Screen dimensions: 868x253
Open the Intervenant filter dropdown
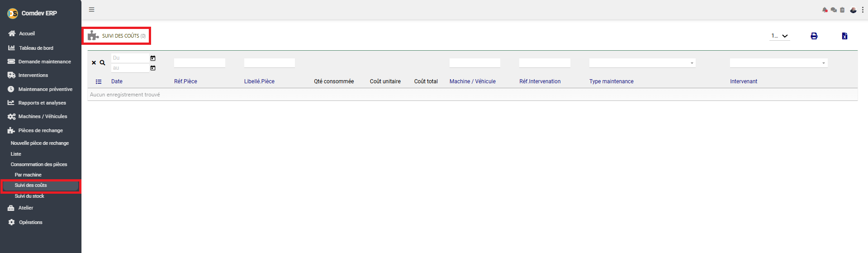pos(779,63)
